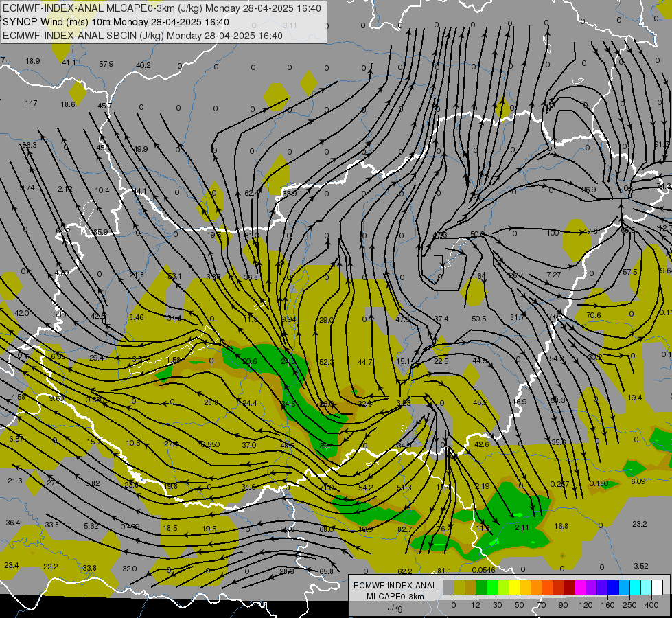This screenshot has width=672, height=618.
Task: Click the map value 0.0546
Action: click(483, 570)
